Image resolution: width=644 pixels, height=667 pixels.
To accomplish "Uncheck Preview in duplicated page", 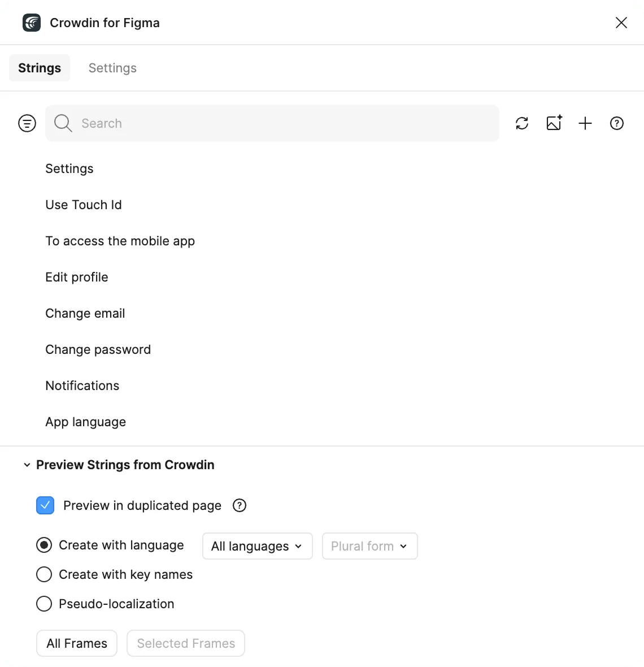I will point(45,505).
